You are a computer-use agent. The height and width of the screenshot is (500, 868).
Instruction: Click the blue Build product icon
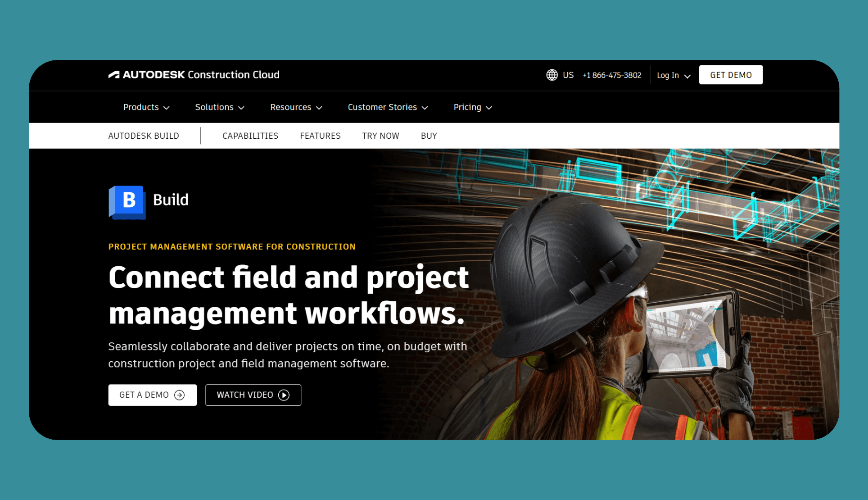pos(127,202)
